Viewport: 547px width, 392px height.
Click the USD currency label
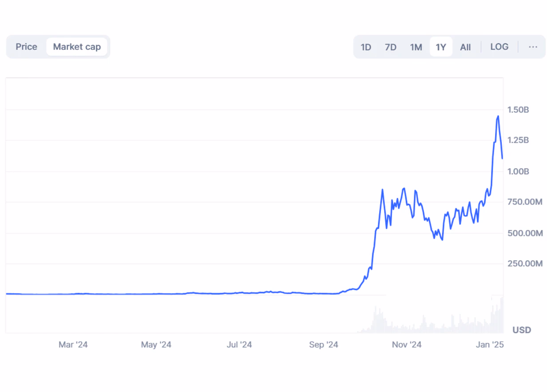[x=522, y=330]
